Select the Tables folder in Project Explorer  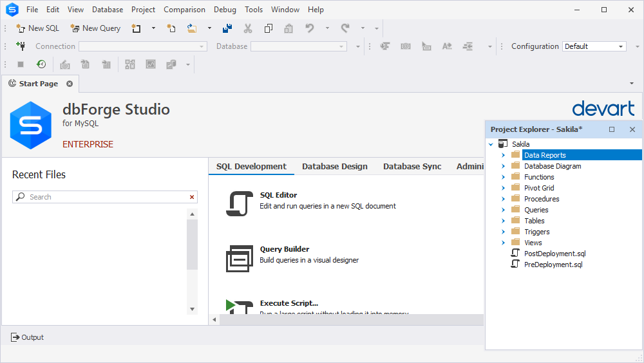click(534, 221)
